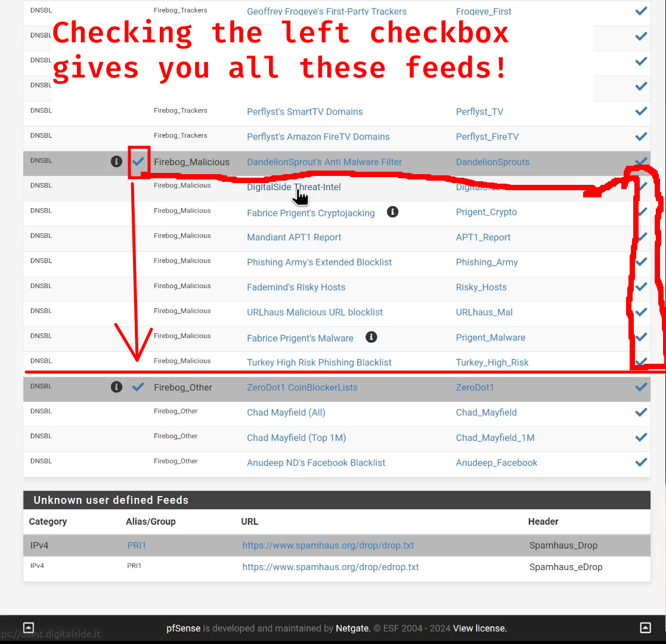Open Perflyst's Amazon FireTV Domains link

pyautogui.click(x=318, y=137)
